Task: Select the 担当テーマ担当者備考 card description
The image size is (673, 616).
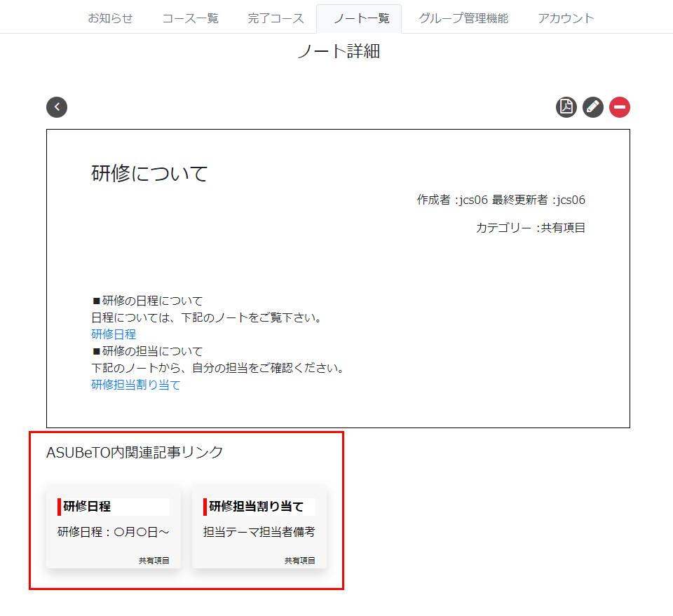Action: click(x=259, y=532)
